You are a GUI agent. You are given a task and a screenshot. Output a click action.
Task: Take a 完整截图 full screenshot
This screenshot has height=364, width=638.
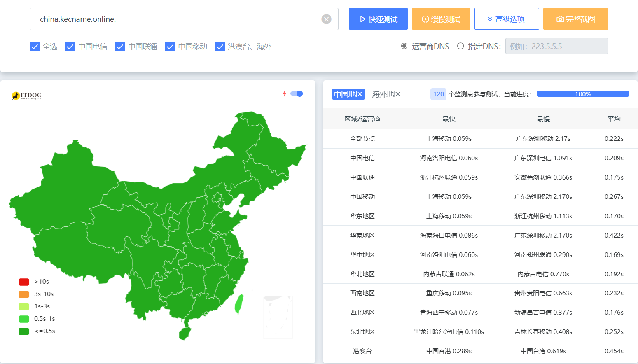coord(576,19)
